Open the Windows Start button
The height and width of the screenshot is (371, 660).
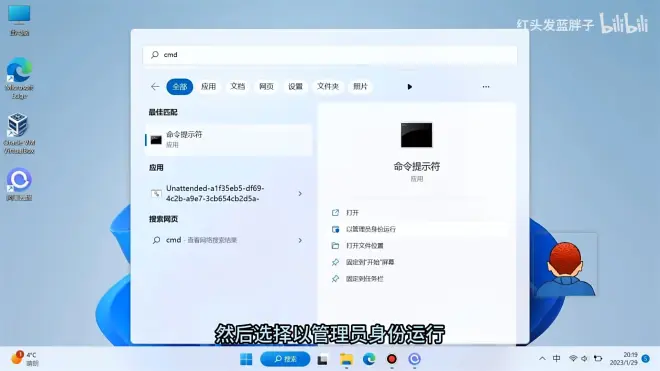246,359
